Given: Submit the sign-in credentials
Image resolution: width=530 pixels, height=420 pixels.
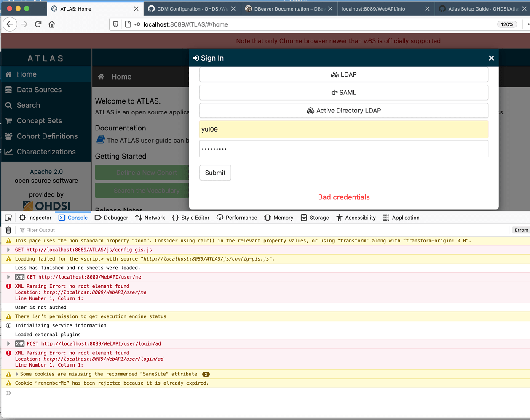Looking at the screenshot, I should coord(215,173).
